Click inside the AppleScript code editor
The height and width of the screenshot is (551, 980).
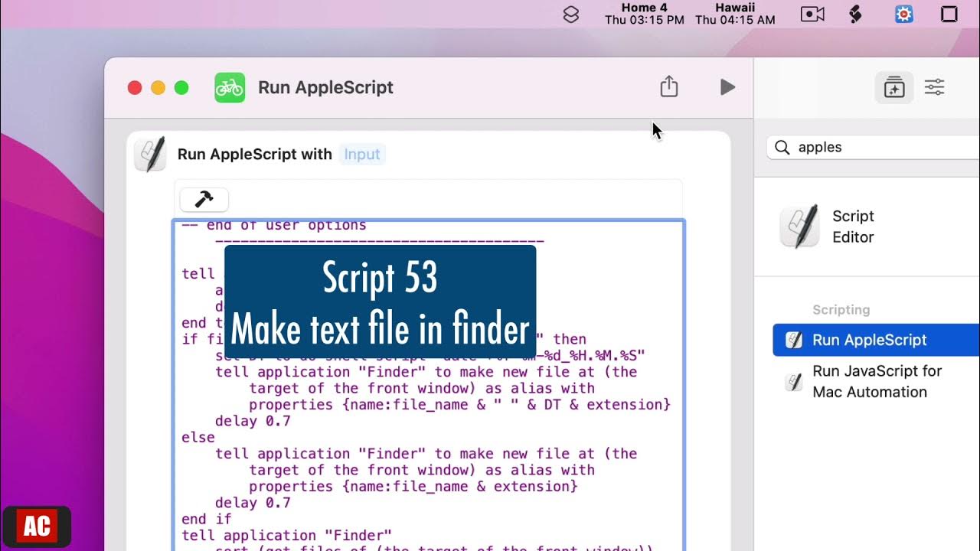(429, 385)
